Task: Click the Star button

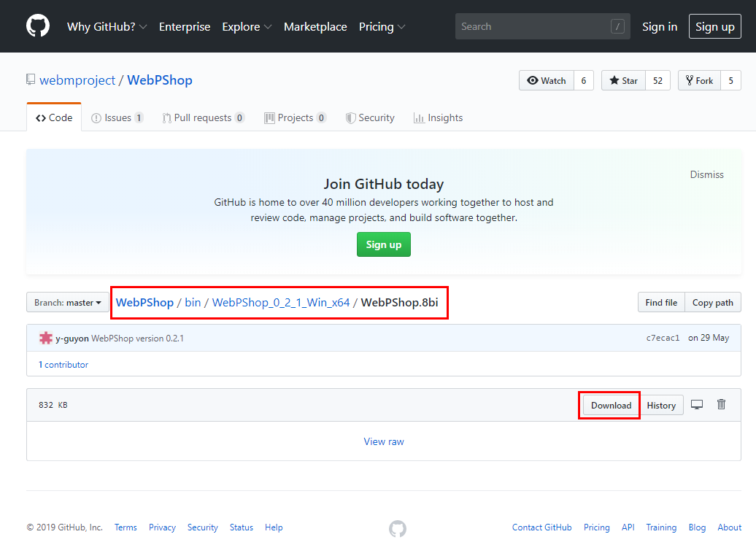Action: tap(623, 80)
